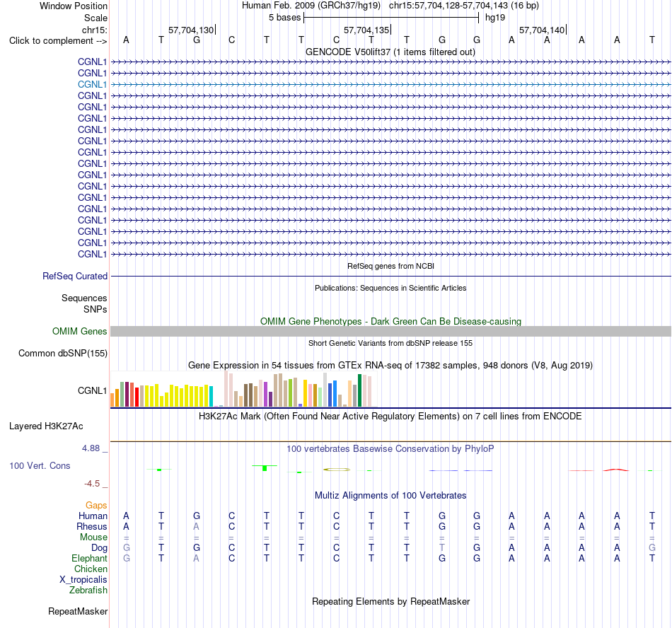Open the OMIM Genes track label
Screen dimensions: 672x628
click(x=79, y=331)
